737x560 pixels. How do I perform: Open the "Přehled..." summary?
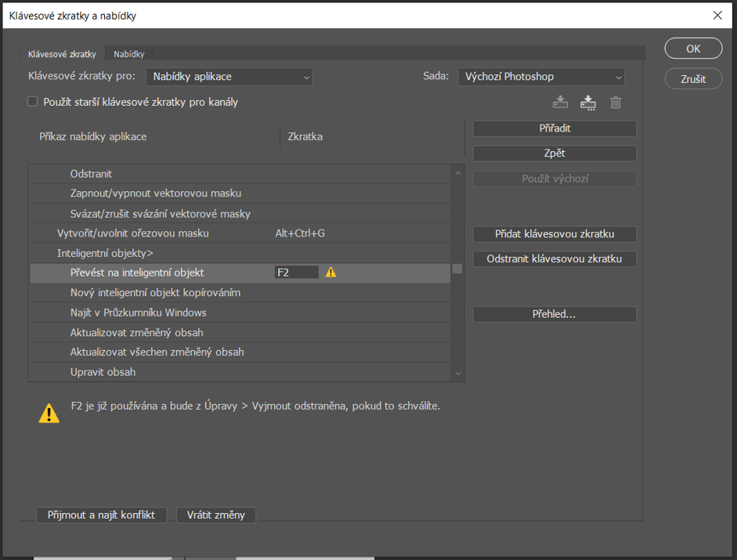pos(554,313)
